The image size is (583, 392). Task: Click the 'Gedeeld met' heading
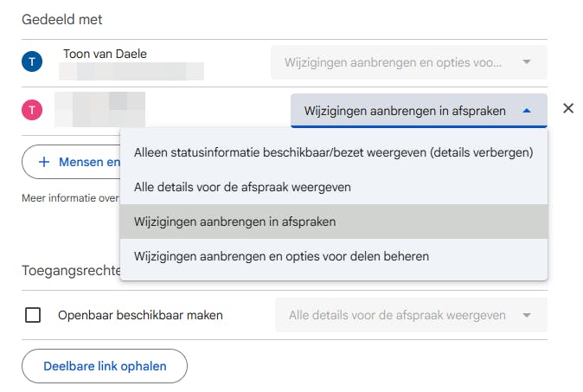click(x=61, y=18)
